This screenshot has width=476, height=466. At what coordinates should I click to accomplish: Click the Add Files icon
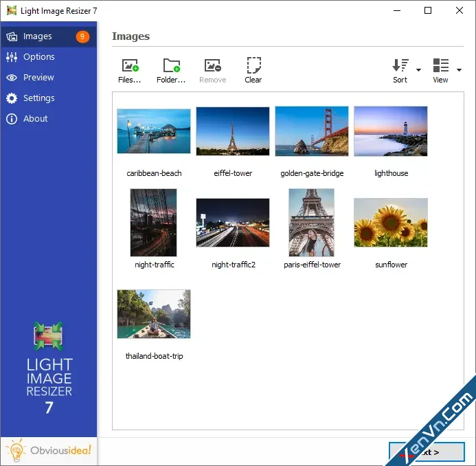(x=130, y=65)
